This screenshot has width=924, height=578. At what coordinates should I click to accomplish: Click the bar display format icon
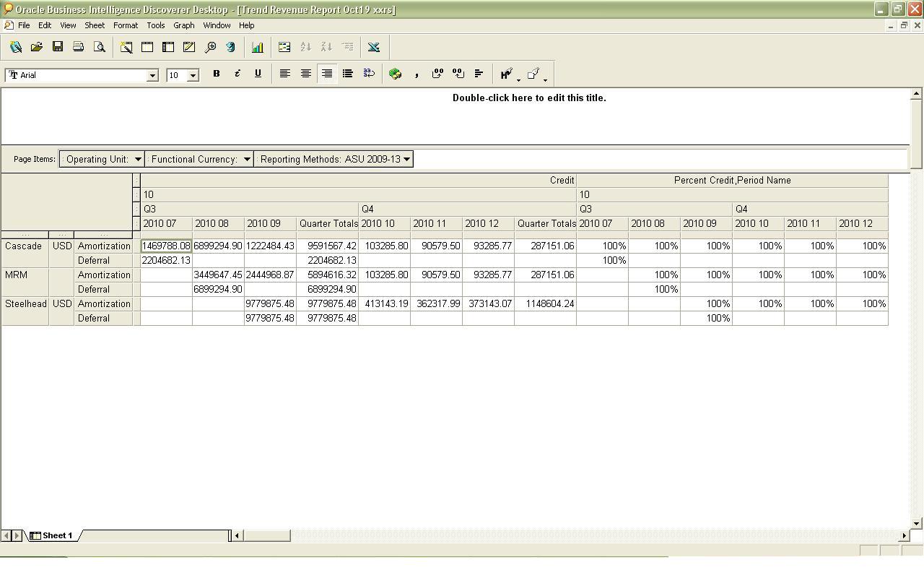tap(479, 74)
